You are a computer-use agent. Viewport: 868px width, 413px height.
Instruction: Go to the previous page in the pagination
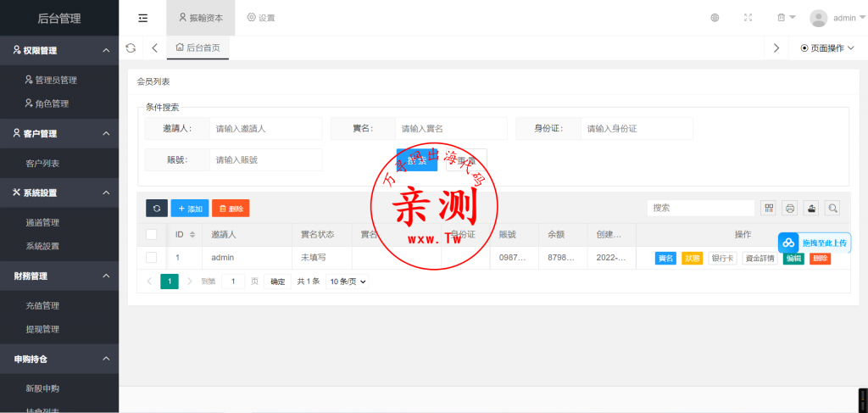coord(149,282)
